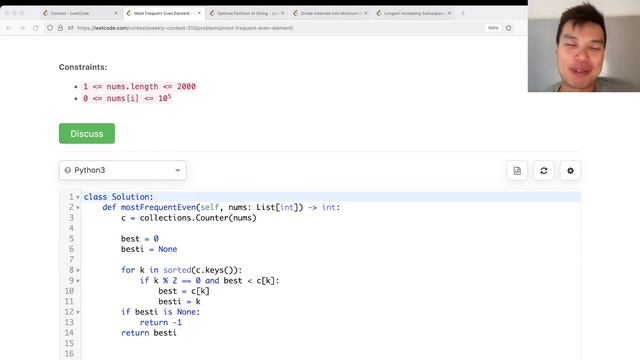Click the 'return -1' code line

tap(161, 322)
